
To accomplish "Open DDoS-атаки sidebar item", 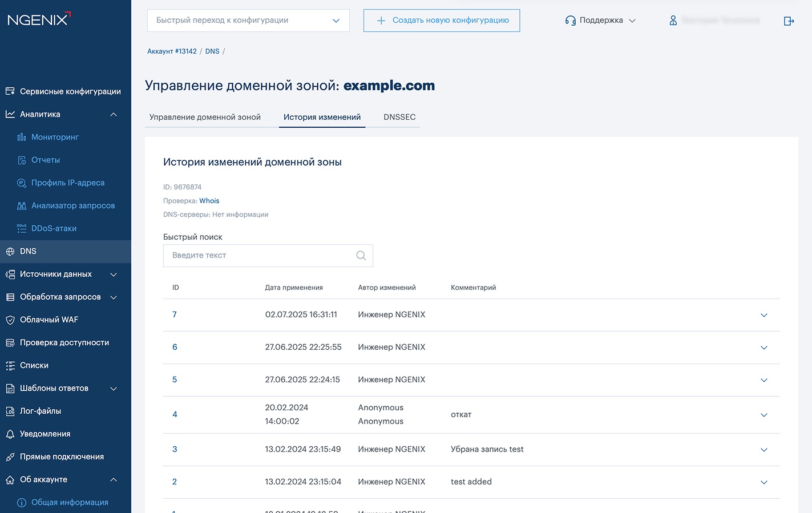I will pos(54,228).
